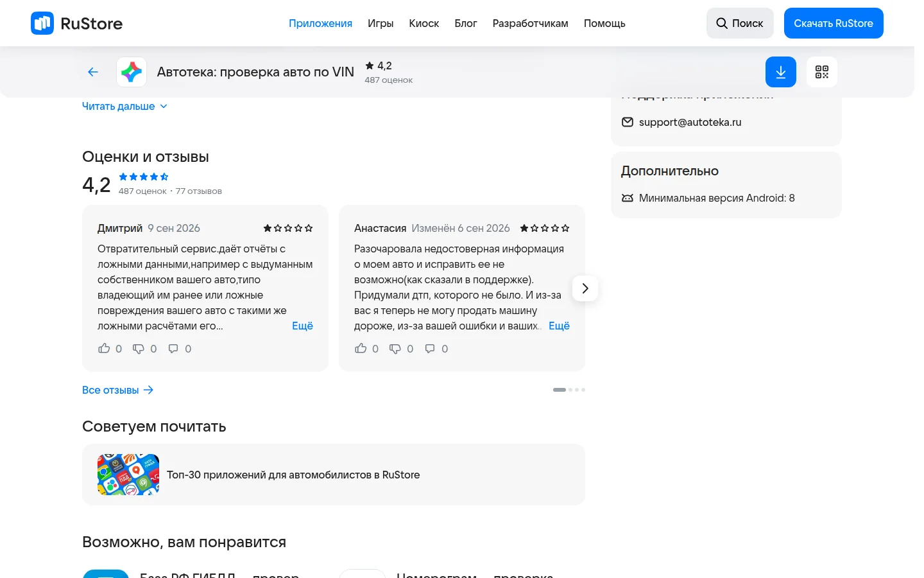This screenshot has width=924, height=578.
Task: Open the Все отзывы link
Action: pos(118,390)
